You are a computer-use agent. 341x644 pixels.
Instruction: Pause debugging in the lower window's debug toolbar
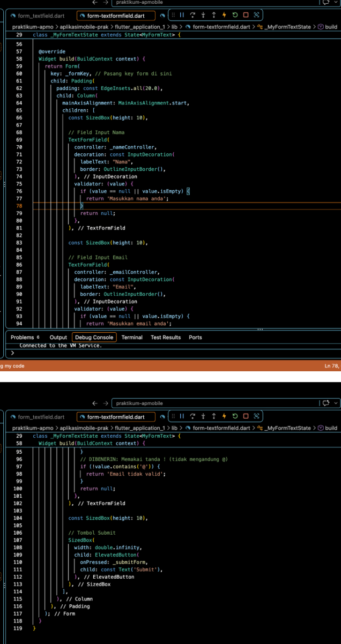(182, 416)
